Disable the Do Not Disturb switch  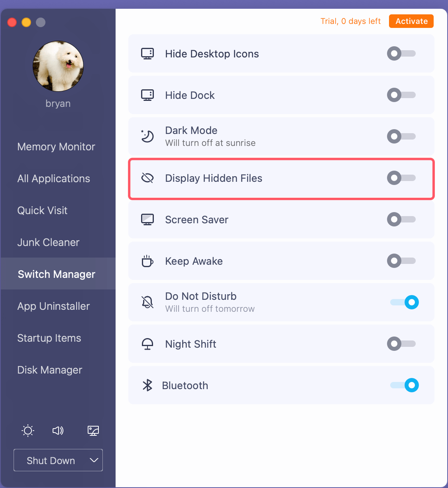pyautogui.click(x=405, y=302)
